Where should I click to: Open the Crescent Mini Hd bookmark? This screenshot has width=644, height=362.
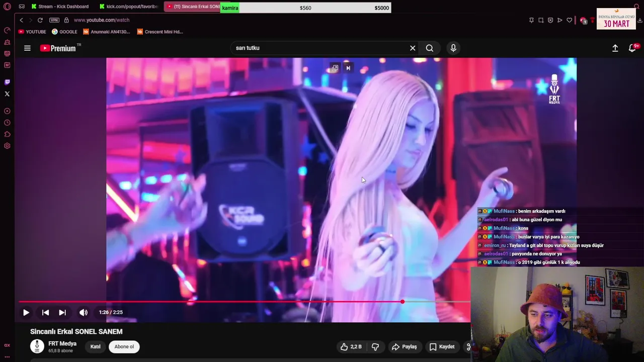[160, 32]
